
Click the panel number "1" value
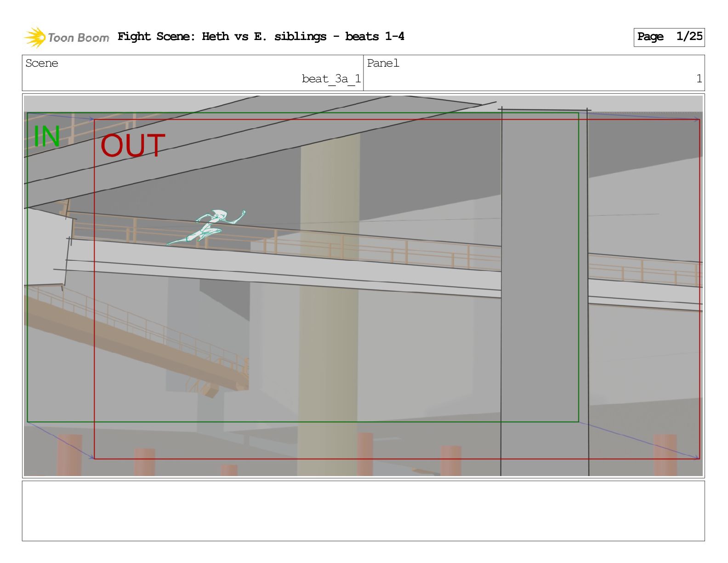(699, 79)
